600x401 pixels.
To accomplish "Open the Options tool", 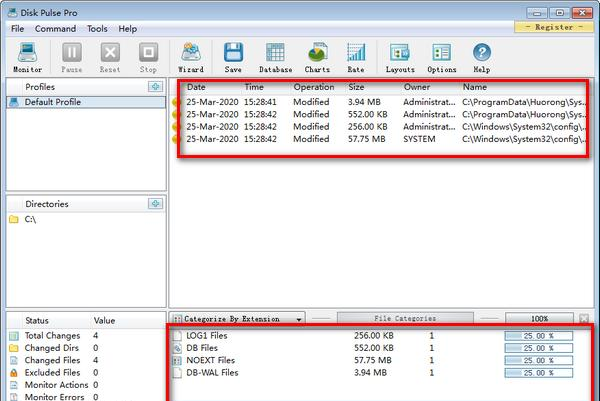I will (442, 57).
